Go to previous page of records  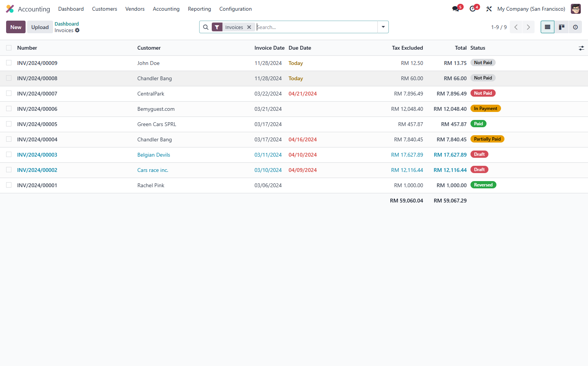[516, 27]
